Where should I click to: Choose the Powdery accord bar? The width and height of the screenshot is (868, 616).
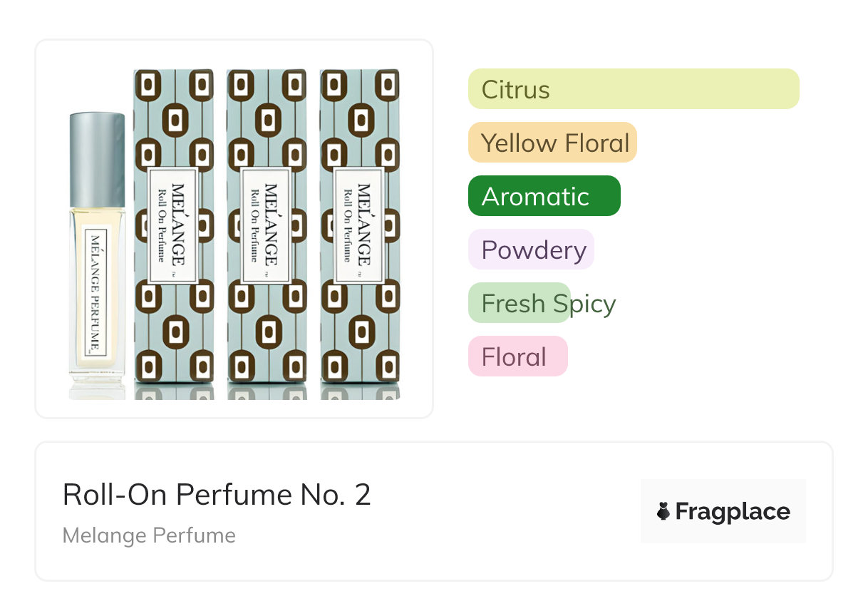pos(531,250)
